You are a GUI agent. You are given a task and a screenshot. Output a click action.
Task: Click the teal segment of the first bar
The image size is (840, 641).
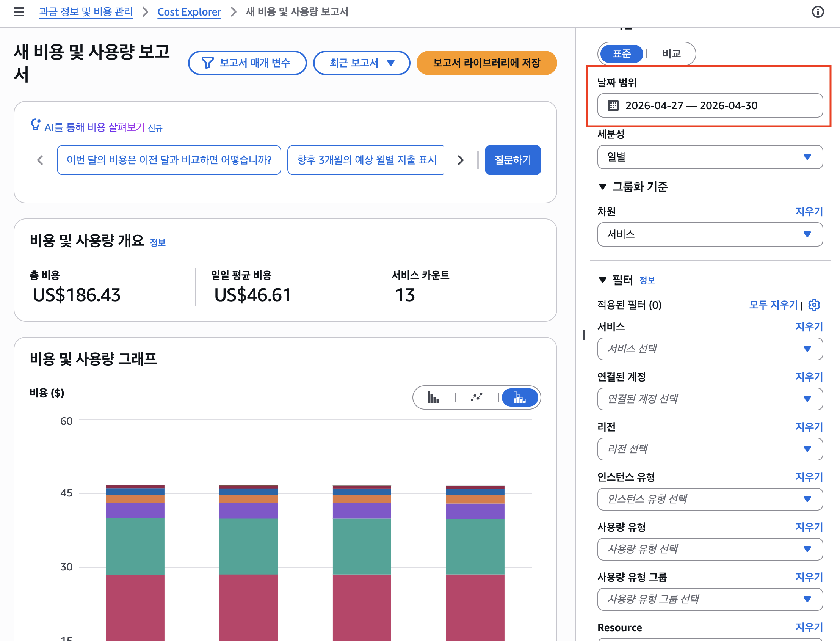pos(135,547)
